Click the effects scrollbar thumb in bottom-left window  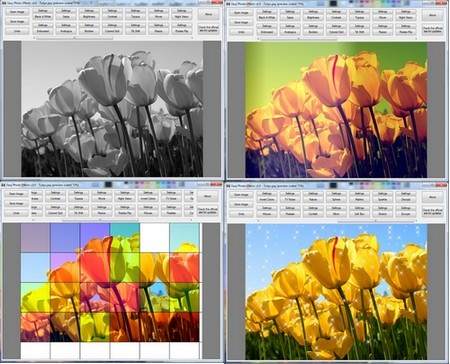pyautogui.click(x=100, y=220)
